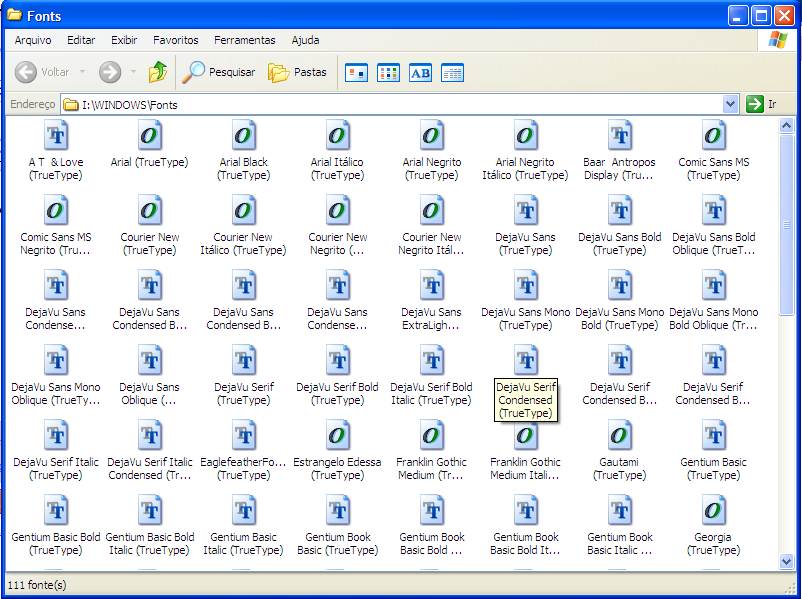Select the Gentium Basic Bold Italic font icon

(149, 511)
